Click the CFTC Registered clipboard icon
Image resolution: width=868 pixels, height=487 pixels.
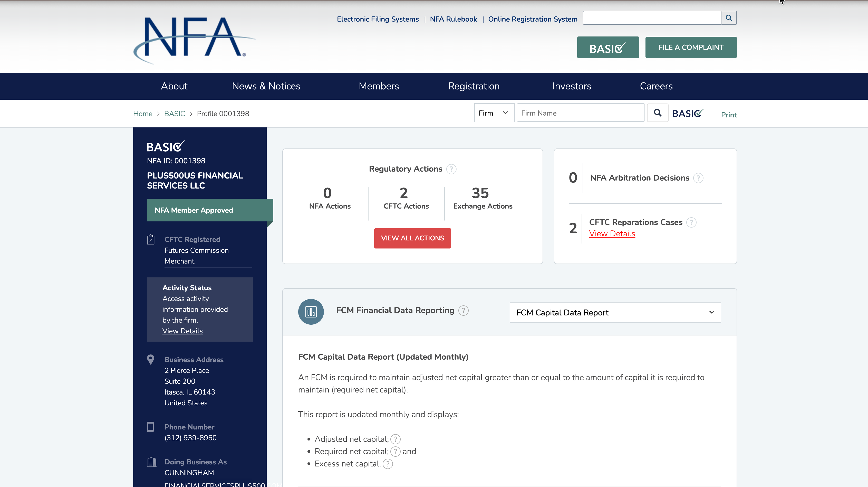(151, 239)
